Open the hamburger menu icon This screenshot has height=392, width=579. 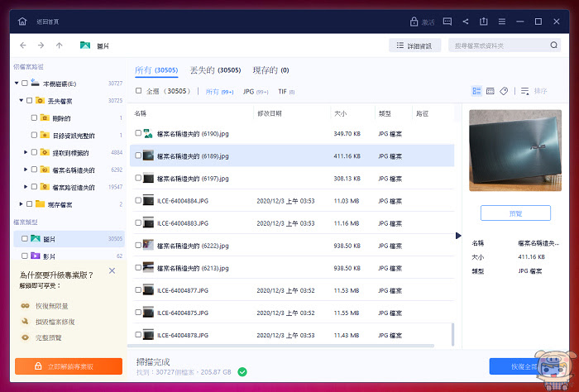pyautogui.click(x=502, y=22)
